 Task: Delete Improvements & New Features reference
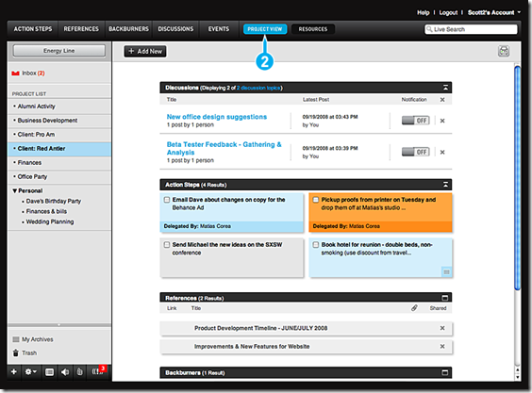(442, 346)
